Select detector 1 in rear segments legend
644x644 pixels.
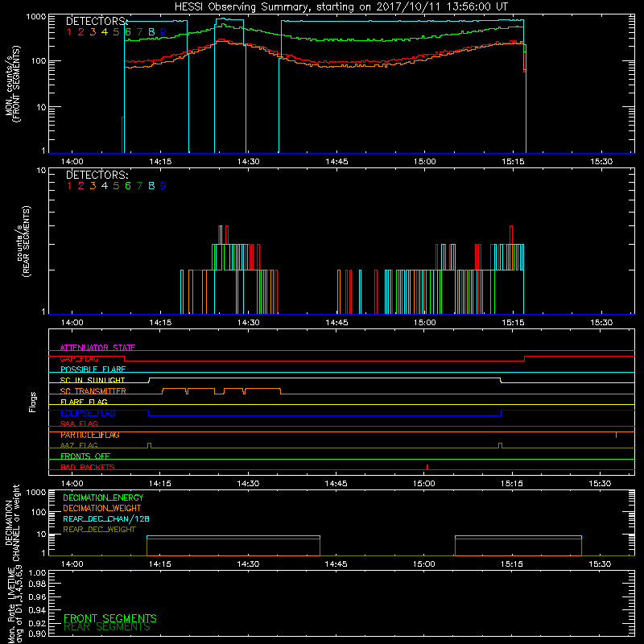69,186
